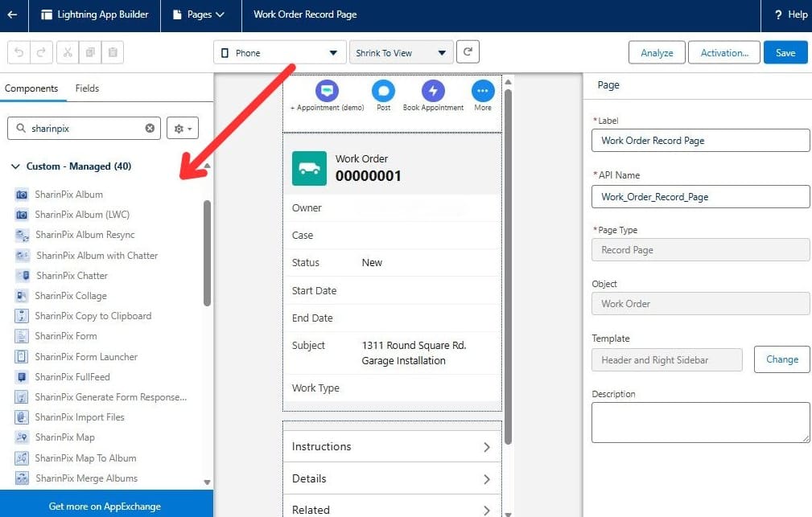The image size is (812, 517).
Task: Click the Book Appointment action icon
Action: pyautogui.click(x=432, y=91)
